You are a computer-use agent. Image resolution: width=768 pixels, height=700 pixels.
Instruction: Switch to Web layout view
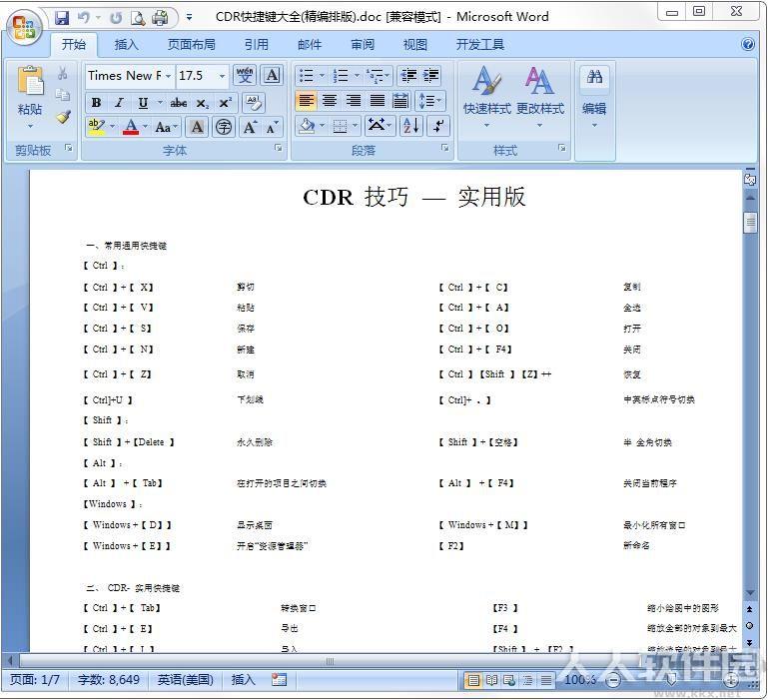tap(509, 680)
